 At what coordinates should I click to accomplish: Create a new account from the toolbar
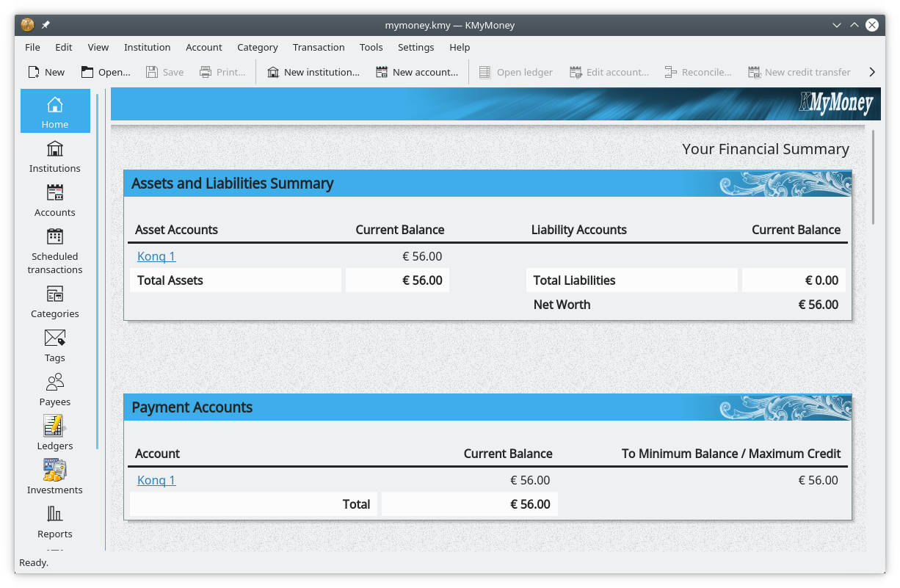417,72
